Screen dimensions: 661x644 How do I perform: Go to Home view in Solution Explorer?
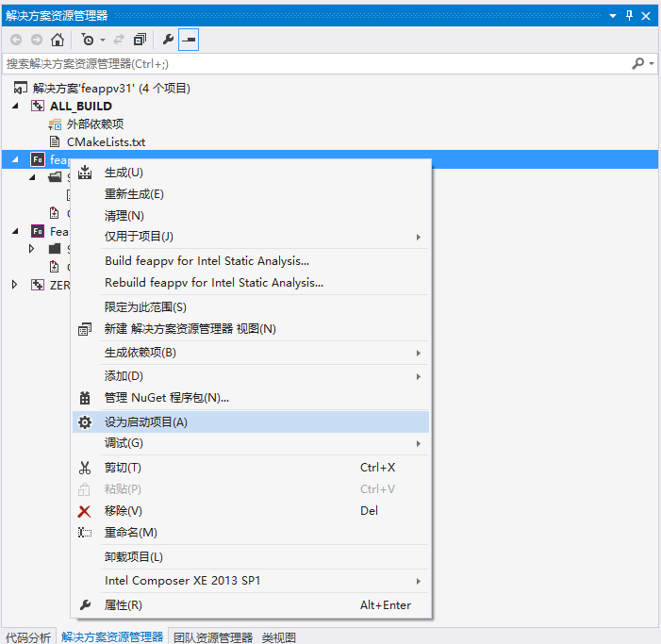(58, 40)
